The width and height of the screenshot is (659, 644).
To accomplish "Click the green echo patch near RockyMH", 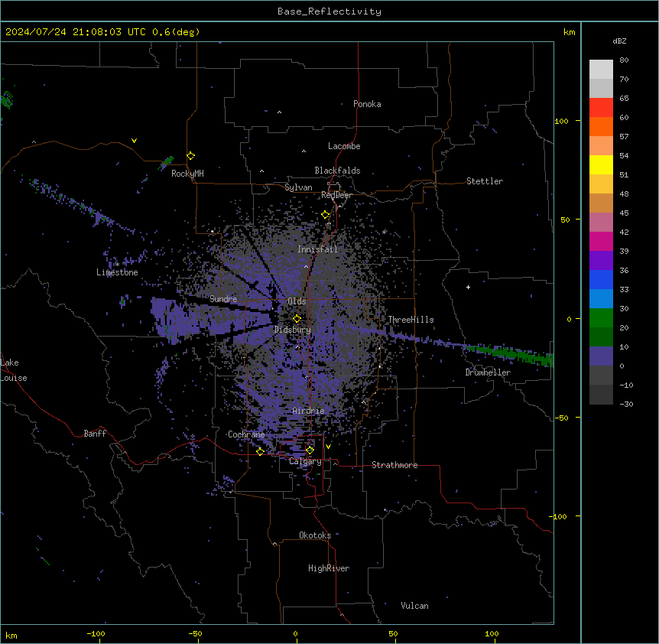I will [167, 162].
